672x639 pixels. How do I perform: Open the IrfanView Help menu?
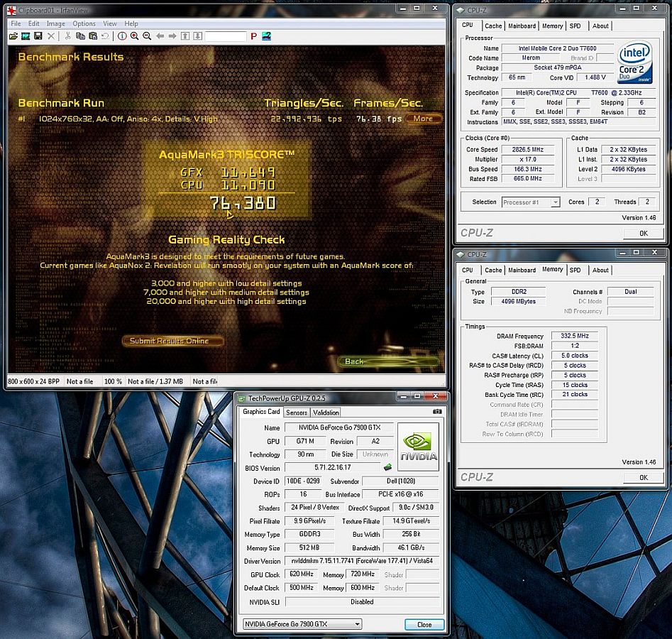point(131,23)
